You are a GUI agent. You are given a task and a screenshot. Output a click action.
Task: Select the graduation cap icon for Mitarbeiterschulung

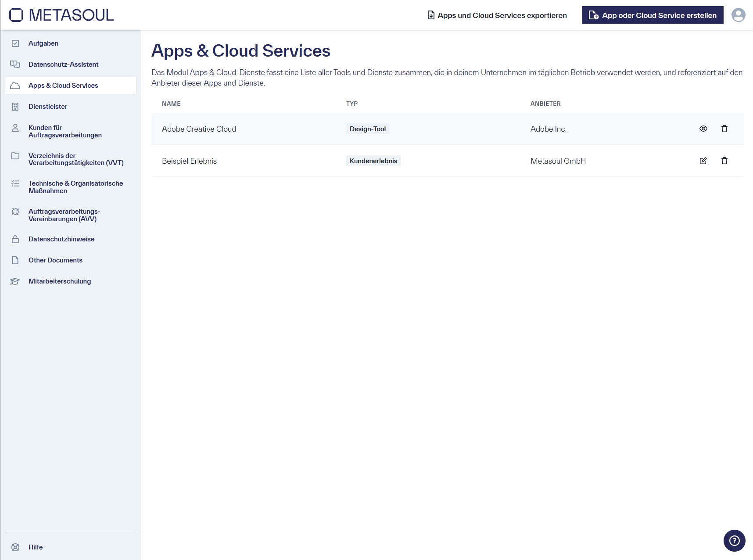[x=15, y=281]
